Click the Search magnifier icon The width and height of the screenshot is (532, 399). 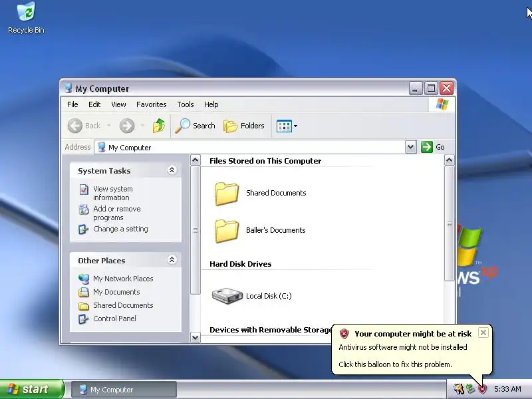[182, 126]
